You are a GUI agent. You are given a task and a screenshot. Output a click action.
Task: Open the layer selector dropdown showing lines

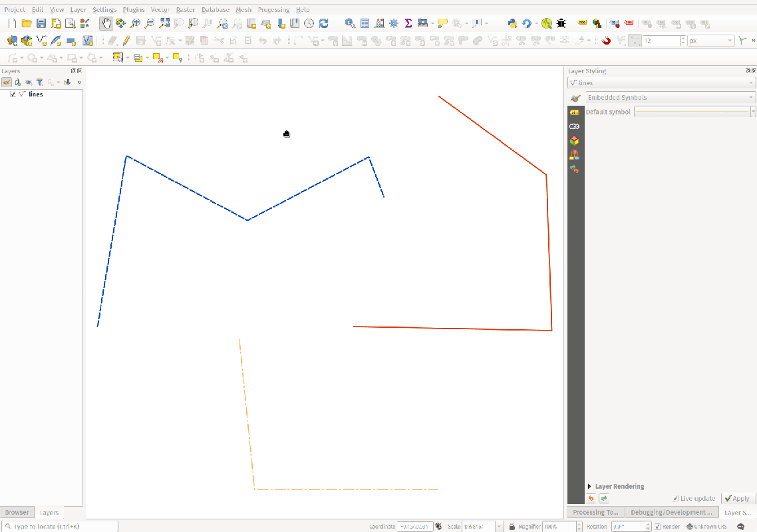click(661, 83)
